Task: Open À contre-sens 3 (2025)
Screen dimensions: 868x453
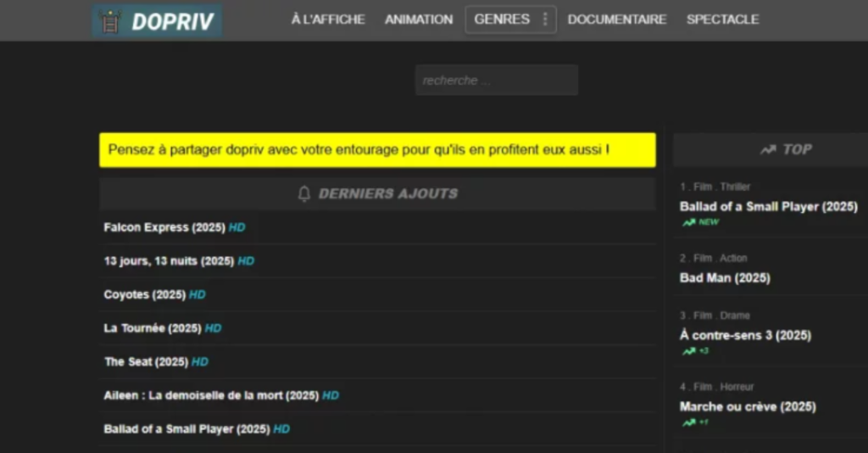Action: pyautogui.click(x=745, y=335)
